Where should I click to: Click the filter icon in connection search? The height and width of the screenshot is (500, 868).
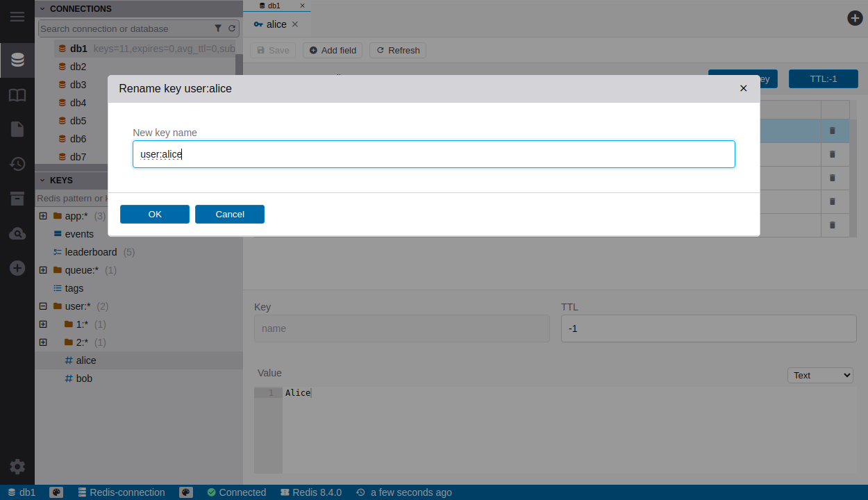pos(218,28)
